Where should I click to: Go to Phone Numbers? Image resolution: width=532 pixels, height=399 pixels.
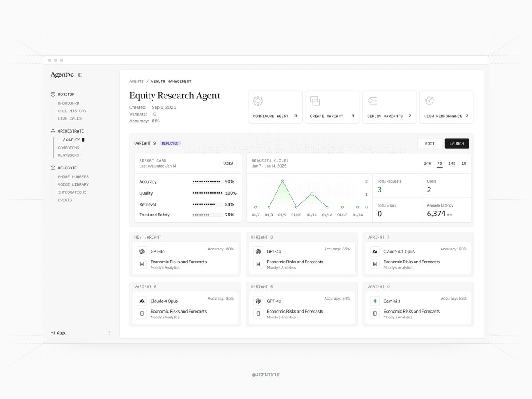tap(73, 177)
